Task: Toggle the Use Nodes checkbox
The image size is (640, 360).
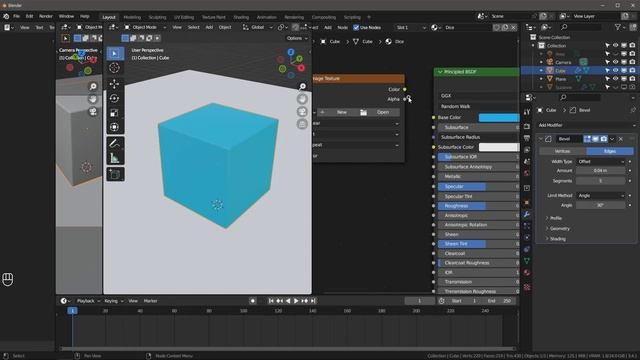Action: 356,27
